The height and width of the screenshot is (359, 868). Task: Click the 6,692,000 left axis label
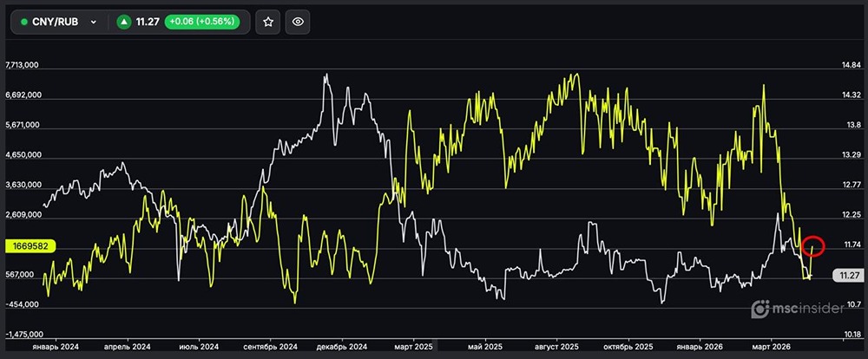point(24,95)
